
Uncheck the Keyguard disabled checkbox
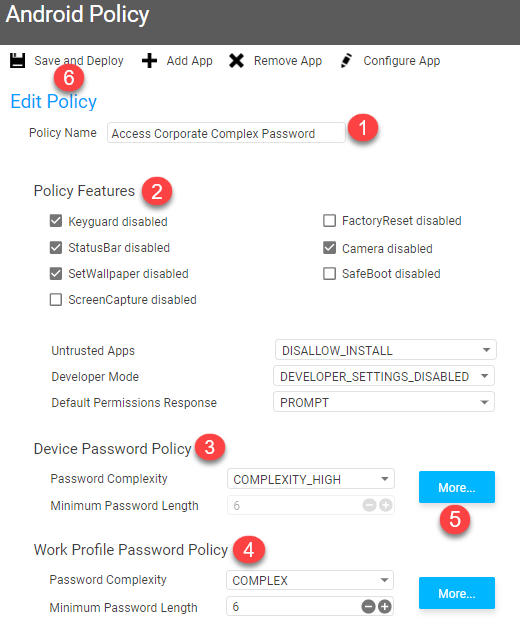click(56, 221)
